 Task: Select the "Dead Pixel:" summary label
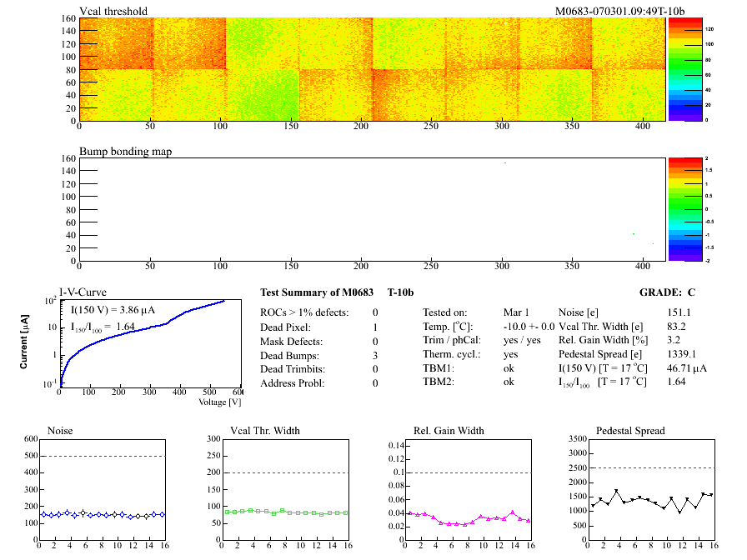coord(286,327)
